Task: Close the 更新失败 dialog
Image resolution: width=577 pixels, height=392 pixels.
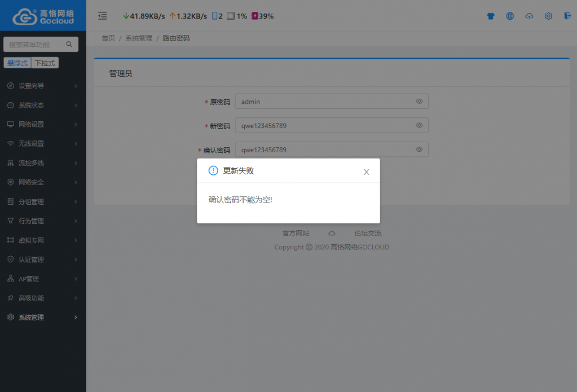Action: [x=366, y=172]
